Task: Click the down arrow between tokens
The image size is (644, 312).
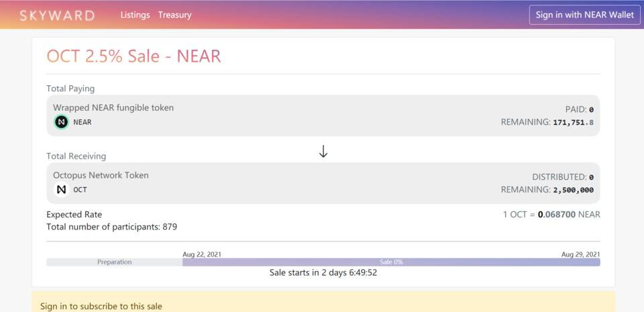Action: [x=323, y=152]
